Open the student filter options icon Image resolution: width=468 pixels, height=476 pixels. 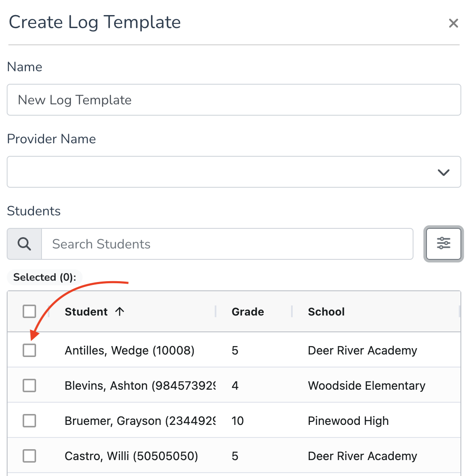(x=443, y=243)
